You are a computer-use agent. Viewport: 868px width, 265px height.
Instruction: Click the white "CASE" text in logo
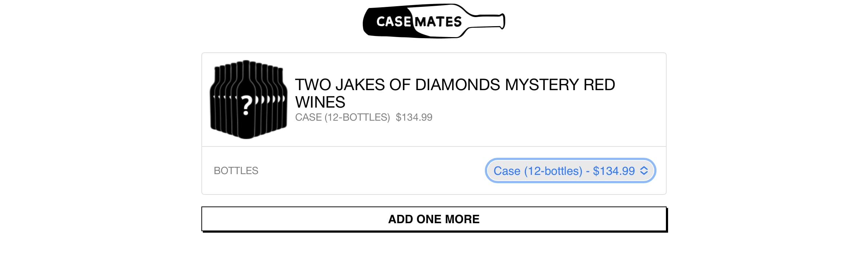tap(394, 22)
